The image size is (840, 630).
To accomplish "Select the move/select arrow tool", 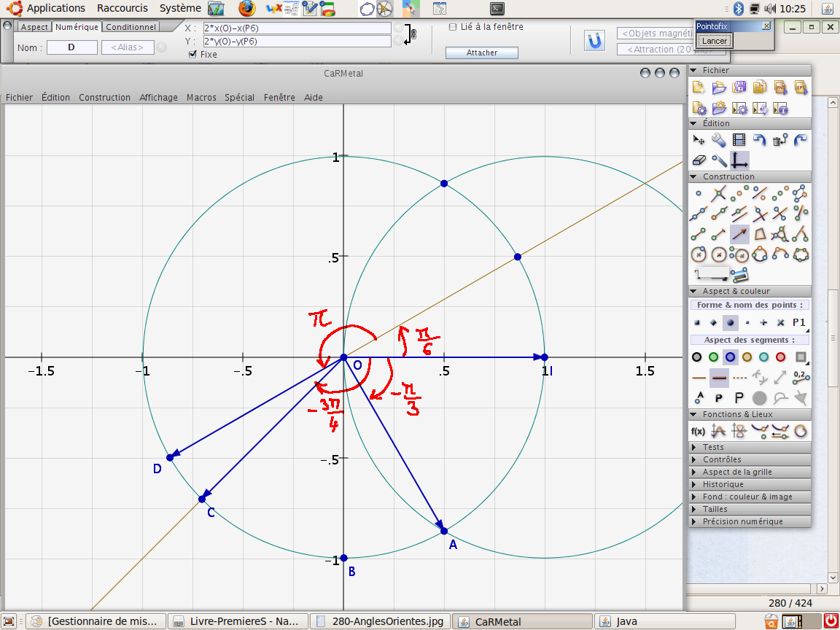I will tap(699, 140).
